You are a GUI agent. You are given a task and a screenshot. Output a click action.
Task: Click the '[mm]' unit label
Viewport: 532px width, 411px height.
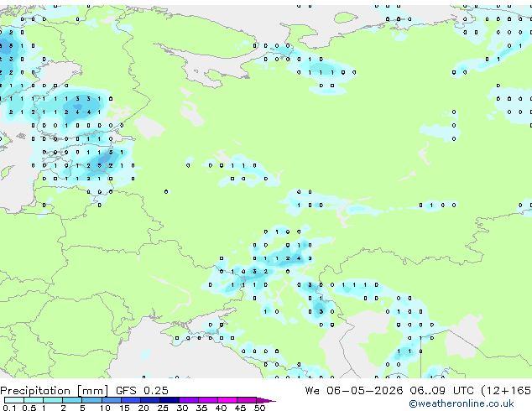coord(92,391)
